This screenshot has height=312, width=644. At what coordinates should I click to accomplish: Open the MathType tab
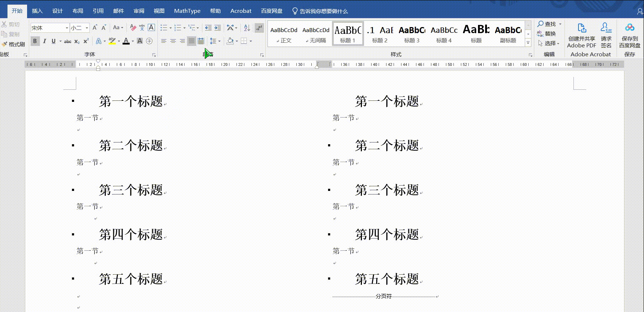(187, 11)
